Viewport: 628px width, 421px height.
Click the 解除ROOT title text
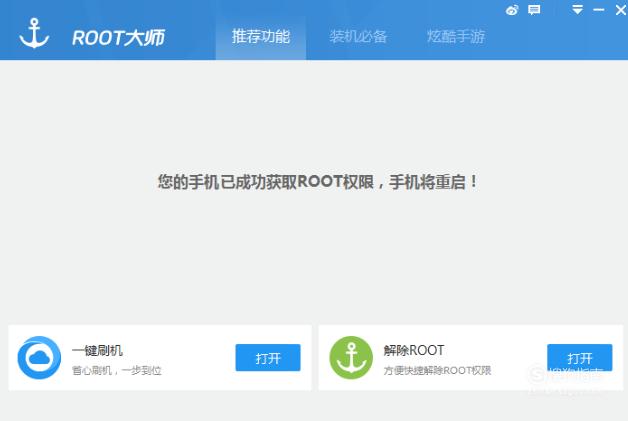[x=414, y=350]
